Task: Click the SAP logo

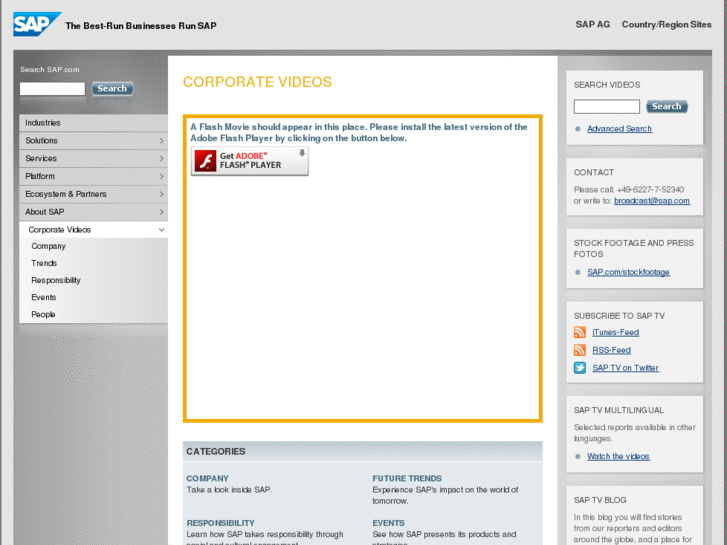Action: [x=37, y=24]
